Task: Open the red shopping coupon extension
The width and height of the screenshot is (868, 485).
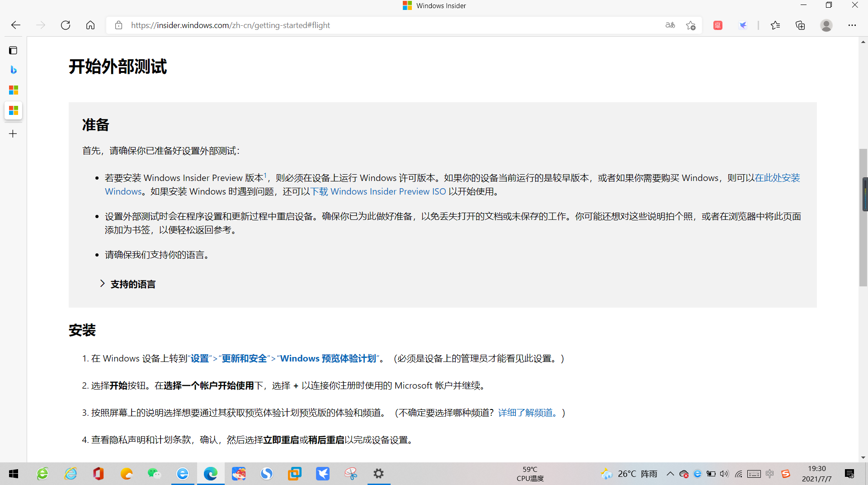Action: (x=718, y=25)
